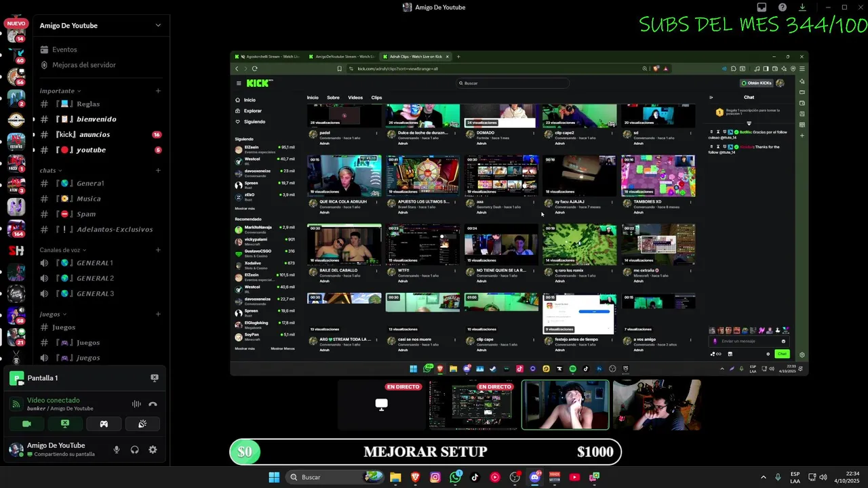The image size is (868, 488).
Task: Open Discord user settings gear
Action: tap(153, 449)
